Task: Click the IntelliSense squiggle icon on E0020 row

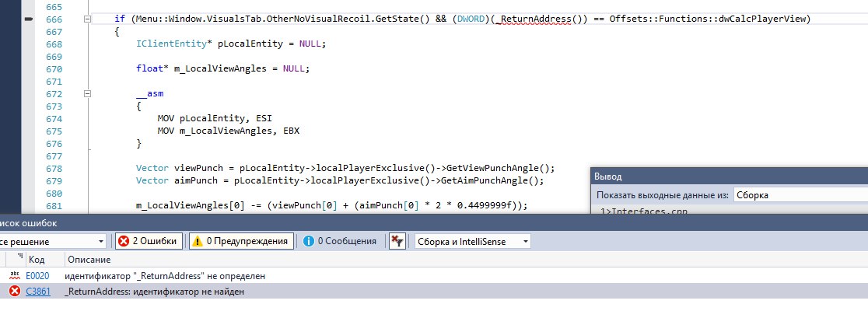Action: pos(15,275)
